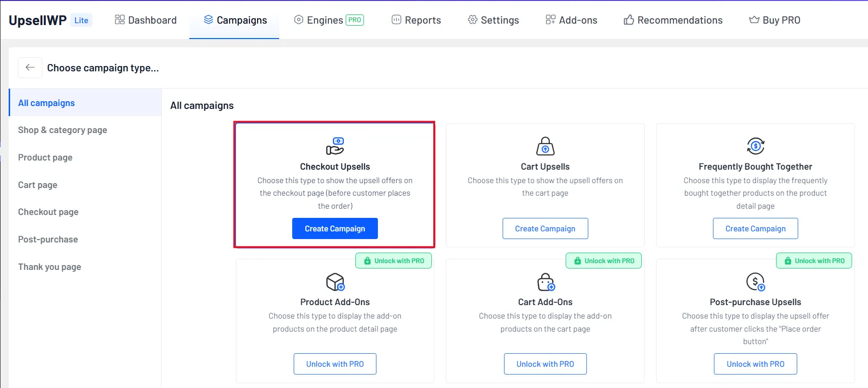Click the All campaigns section heading

click(x=202, y=106)
